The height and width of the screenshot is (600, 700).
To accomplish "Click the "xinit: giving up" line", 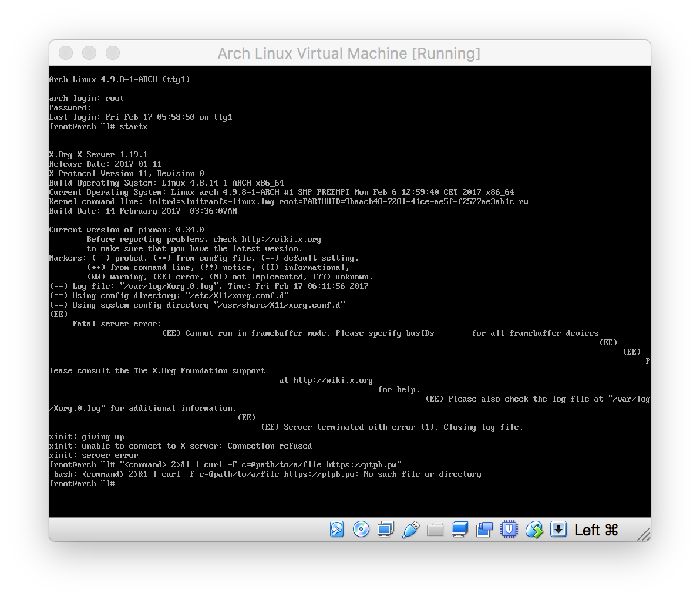I will point(86,437).
